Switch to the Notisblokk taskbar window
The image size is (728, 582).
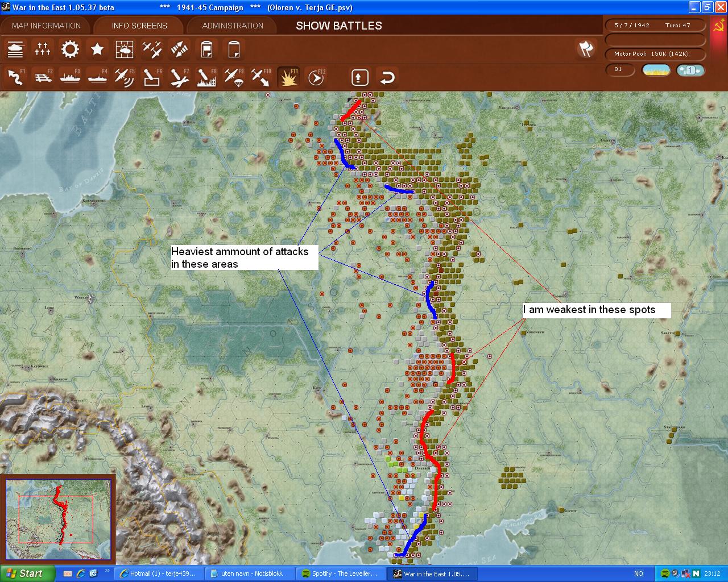pos(251,573)
